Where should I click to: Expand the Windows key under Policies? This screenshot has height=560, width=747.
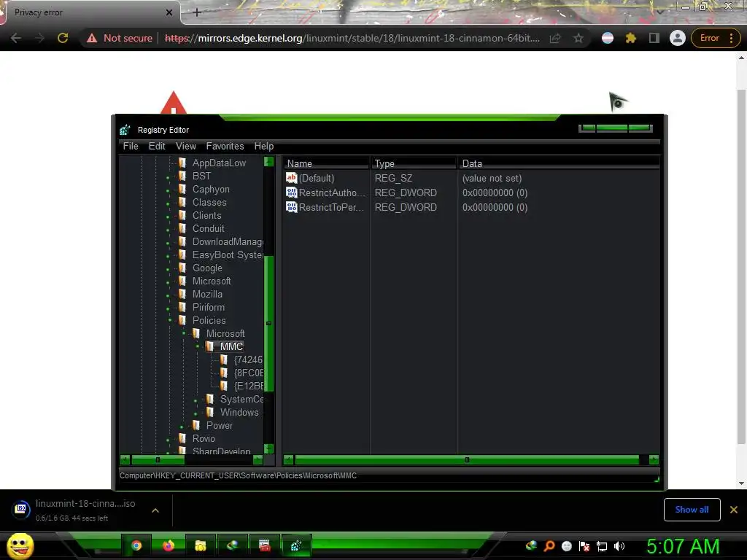(x=196, y=413)
